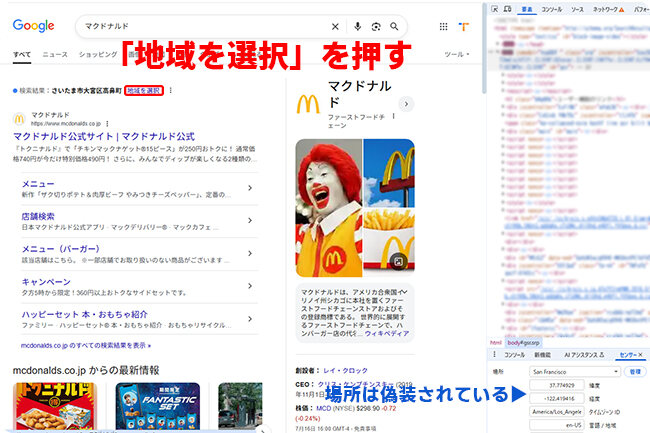650x433 pixels.
Task: Open the MCD stock ticker link
Action: (x=323, y=408)
